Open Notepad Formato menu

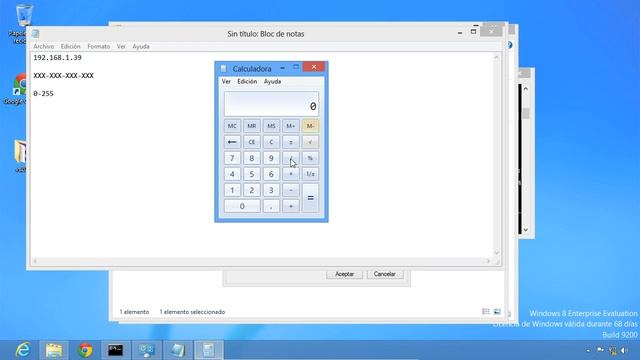(99, 47)
